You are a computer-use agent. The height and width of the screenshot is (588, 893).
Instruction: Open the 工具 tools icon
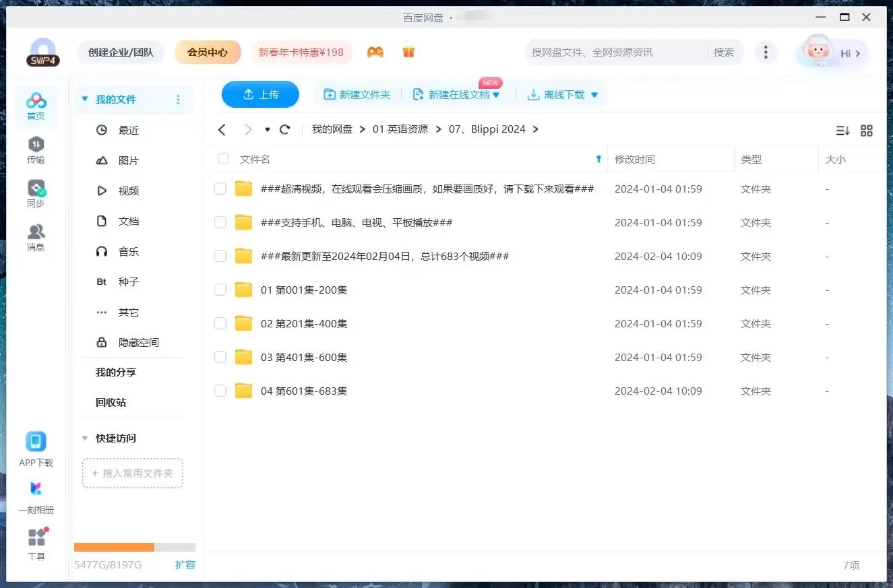(36, 544)
